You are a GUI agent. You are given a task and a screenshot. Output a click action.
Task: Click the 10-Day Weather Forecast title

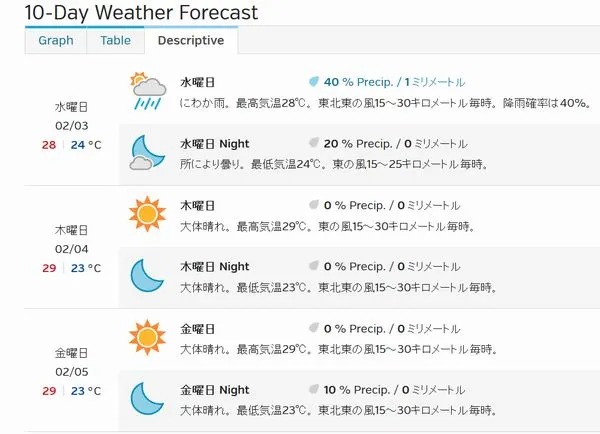(x=141, y=12)
